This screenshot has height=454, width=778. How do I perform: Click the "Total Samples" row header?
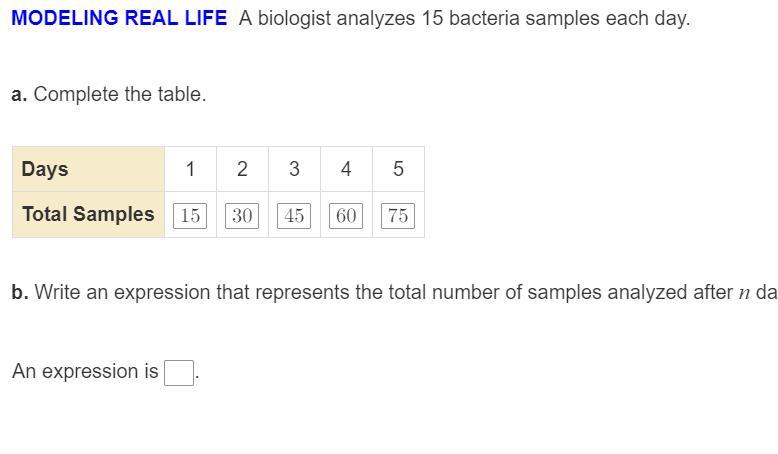88,215
